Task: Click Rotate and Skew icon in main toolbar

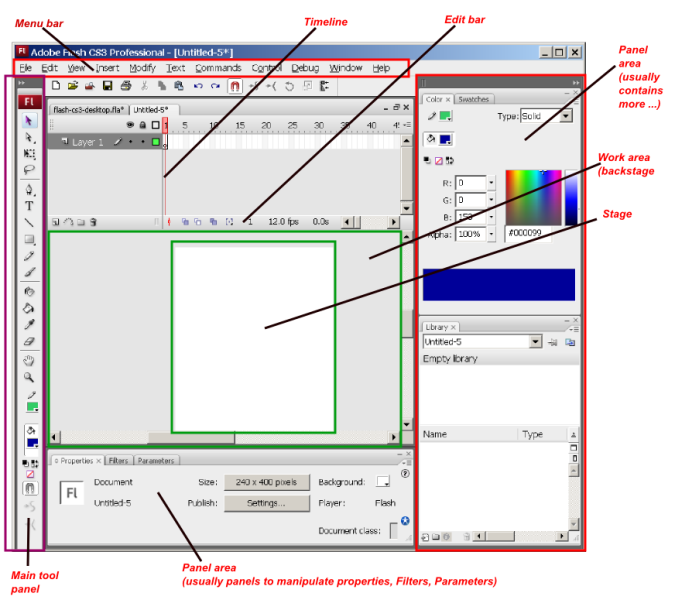Action: click(289, 86)
